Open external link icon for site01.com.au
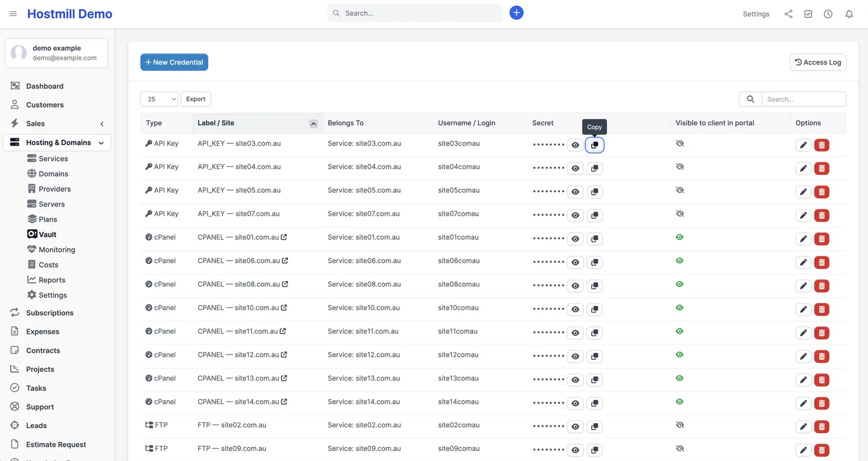868x461 pixels. (284, 237)
